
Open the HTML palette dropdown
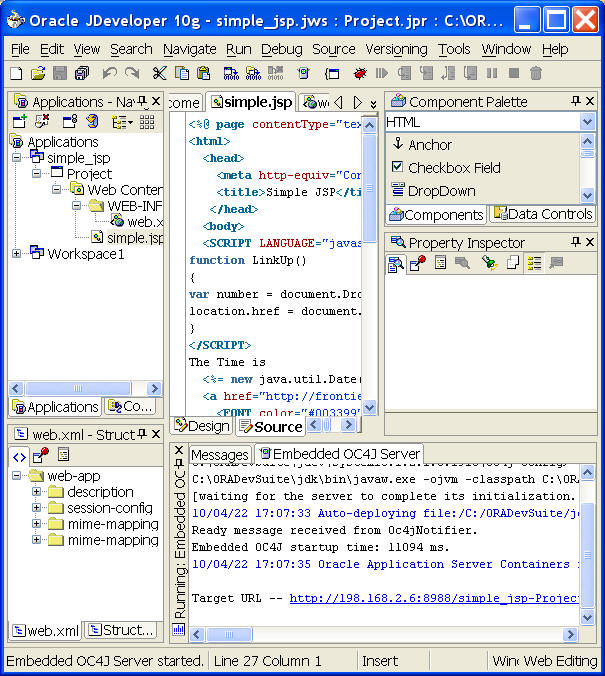click(587, 122)
